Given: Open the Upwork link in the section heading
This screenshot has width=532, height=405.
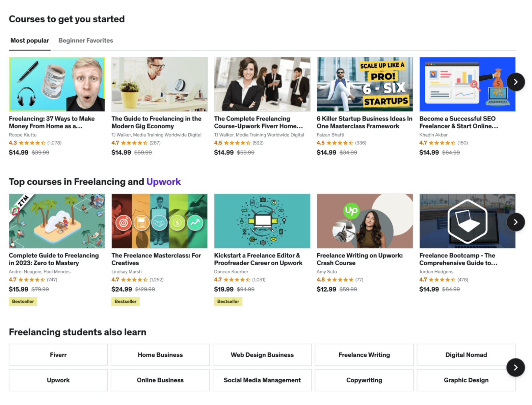Looking at the screenshot, I should [x=164, y=182].
